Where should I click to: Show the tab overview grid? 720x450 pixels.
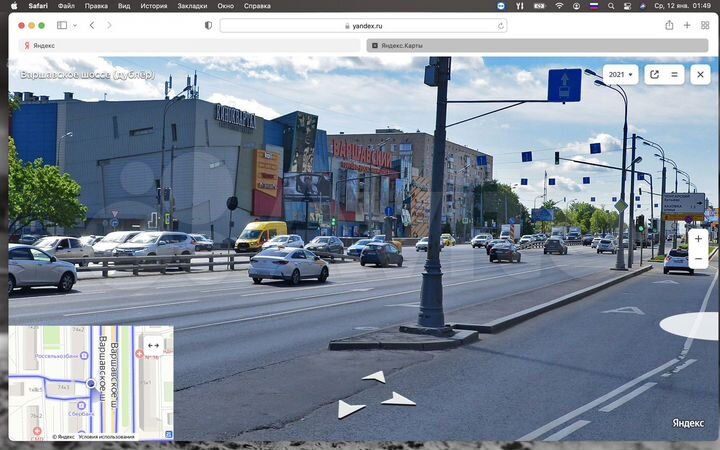coord(705,25)
